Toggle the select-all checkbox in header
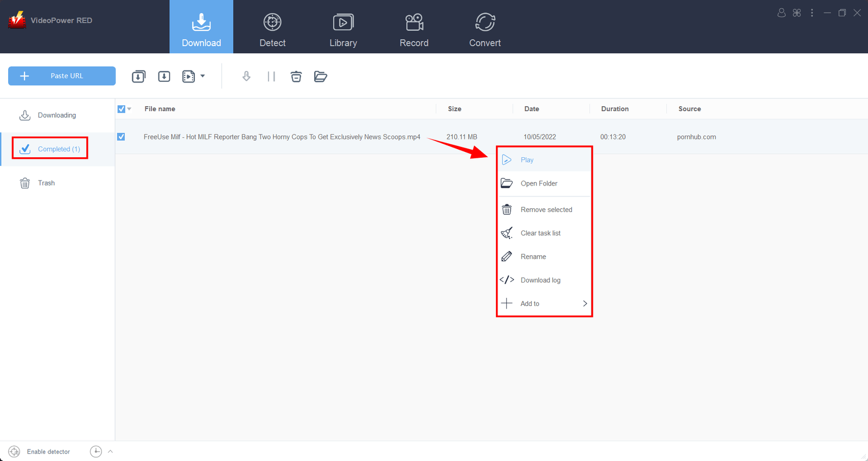Viewport: 868px width, 461px height. click(x=122, y=109)
